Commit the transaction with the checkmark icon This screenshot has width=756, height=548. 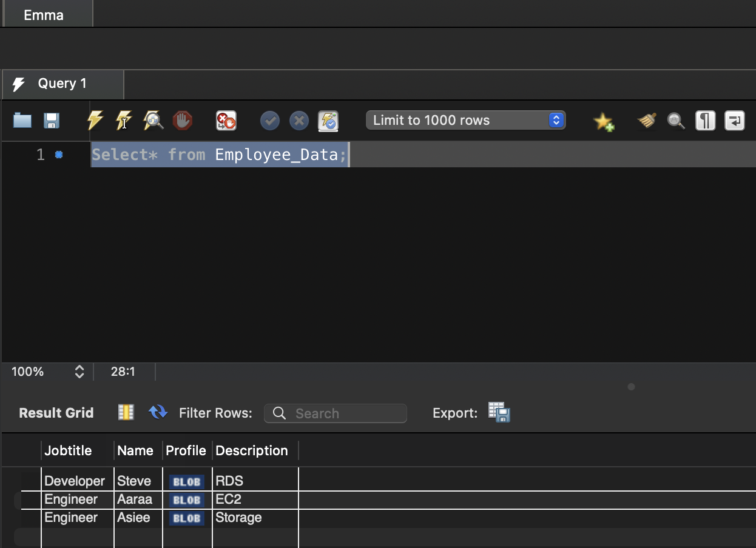[x=269, y=120]
